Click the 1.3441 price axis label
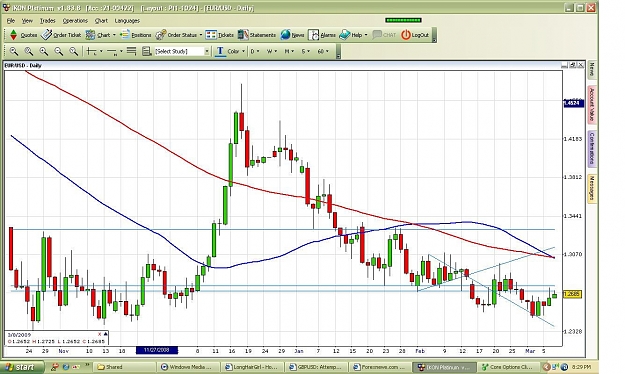The image size is (625, 374). pyautogui.click(x=573, y=216)
